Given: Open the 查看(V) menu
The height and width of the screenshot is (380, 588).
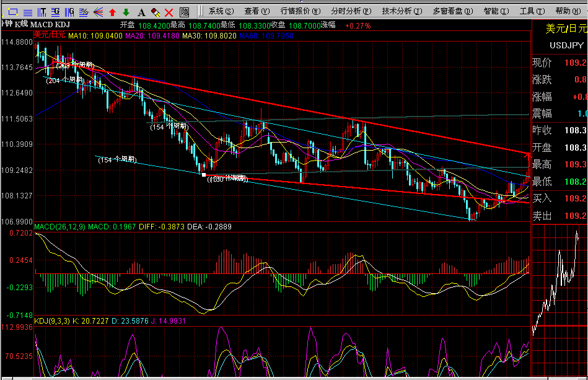Looking at the screenshot, I should [x=257, y=11].
